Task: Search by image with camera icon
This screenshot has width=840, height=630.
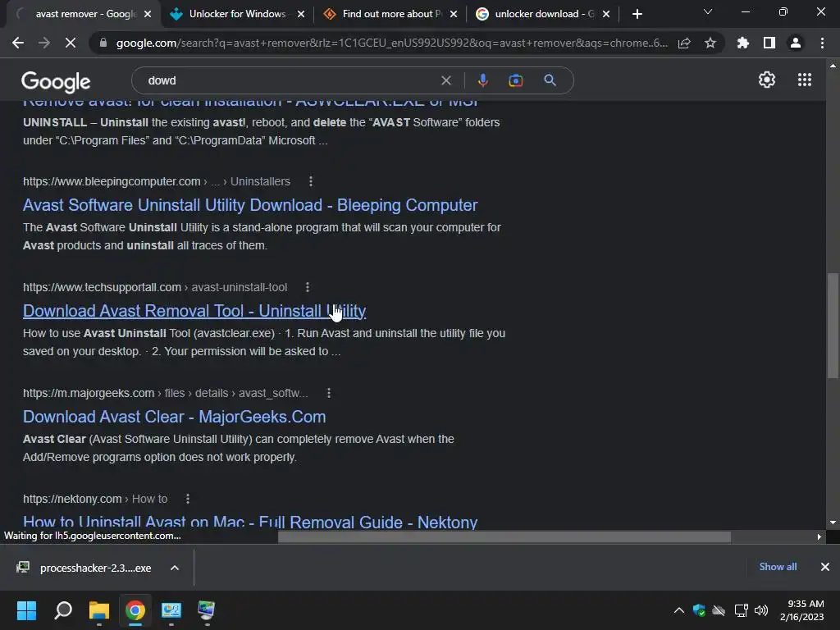Action: pos(515,80)
